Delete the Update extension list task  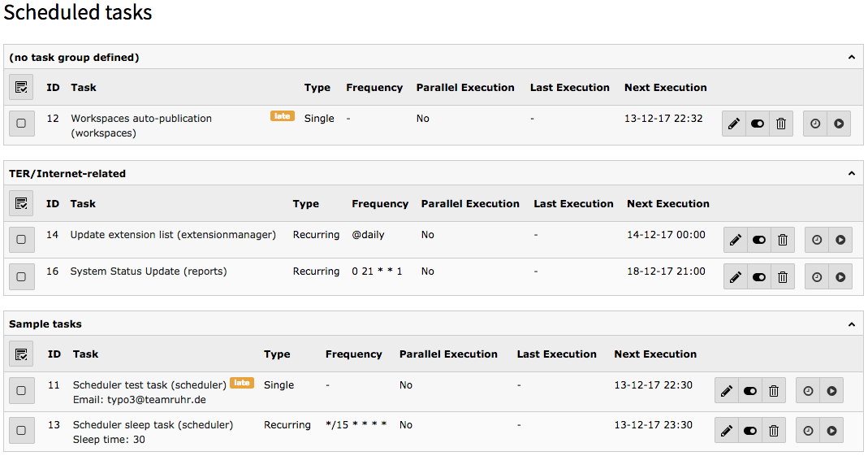pyautogui.click(x=783, y=240)
